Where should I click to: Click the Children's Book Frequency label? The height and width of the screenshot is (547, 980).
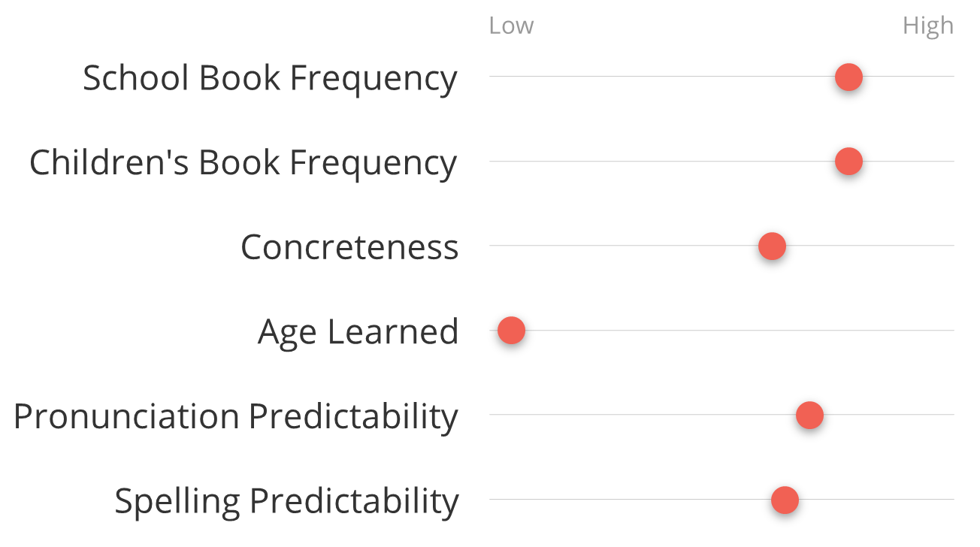(x=243, y=162)
